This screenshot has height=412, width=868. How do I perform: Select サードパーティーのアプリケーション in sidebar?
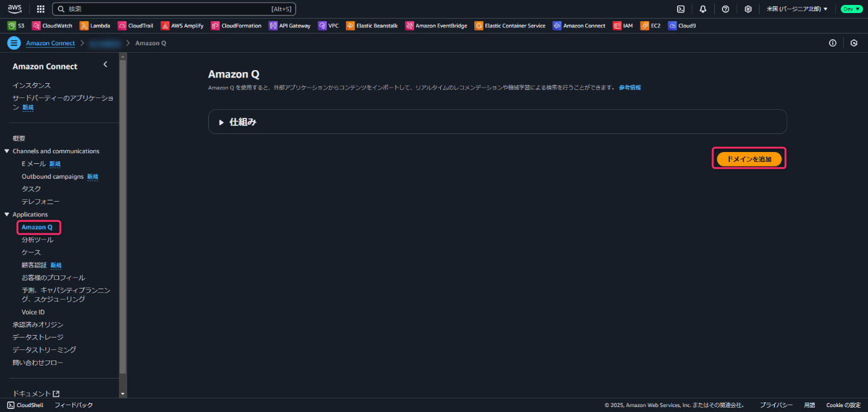[63, 102]
